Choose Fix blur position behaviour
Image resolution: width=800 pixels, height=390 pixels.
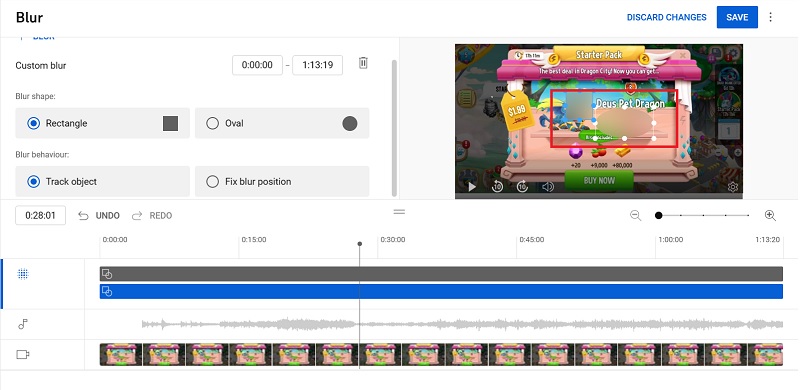tap(282, 181)
